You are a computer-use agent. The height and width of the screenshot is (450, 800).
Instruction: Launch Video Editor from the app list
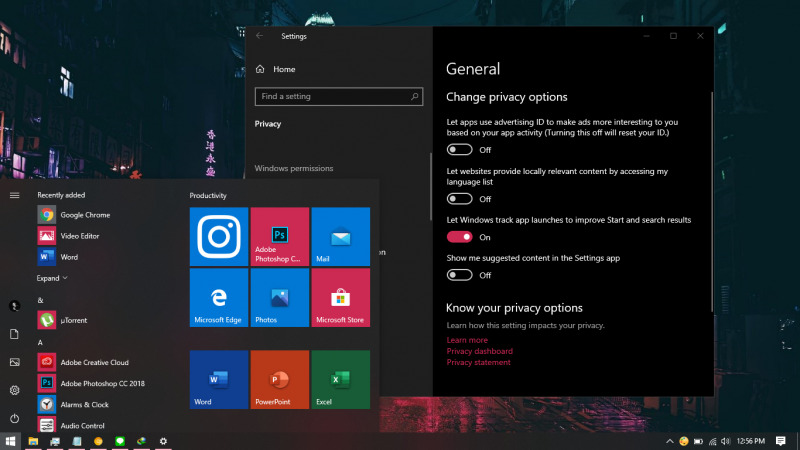tap(68, 236)
